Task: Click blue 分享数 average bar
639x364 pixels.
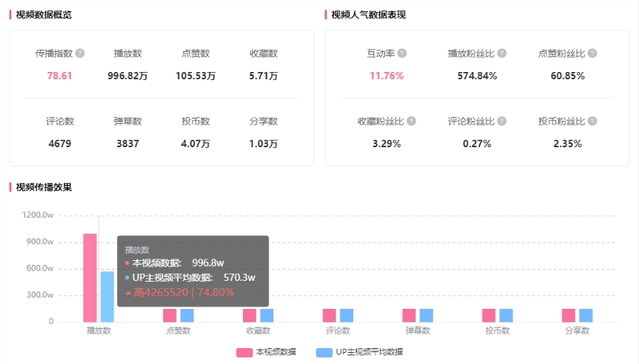Action: [x=585, y=315]
